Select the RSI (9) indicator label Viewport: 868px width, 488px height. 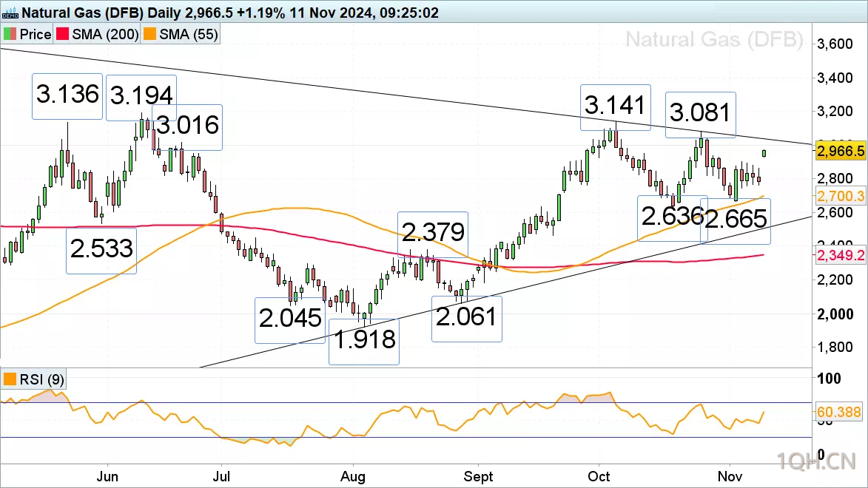[x=41, y=379]
